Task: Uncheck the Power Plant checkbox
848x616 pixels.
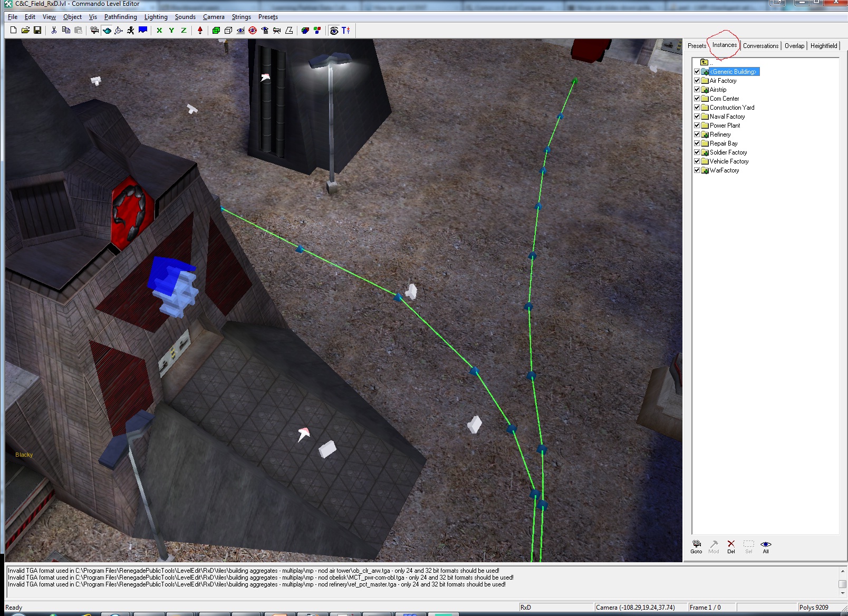Action: [x=697, y=126]
